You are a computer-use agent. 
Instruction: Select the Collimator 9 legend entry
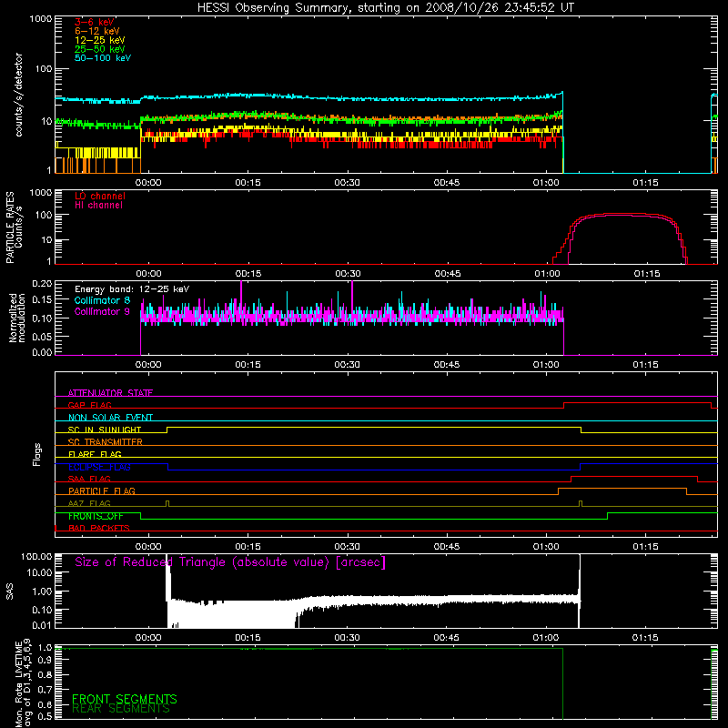pos(102,311)
